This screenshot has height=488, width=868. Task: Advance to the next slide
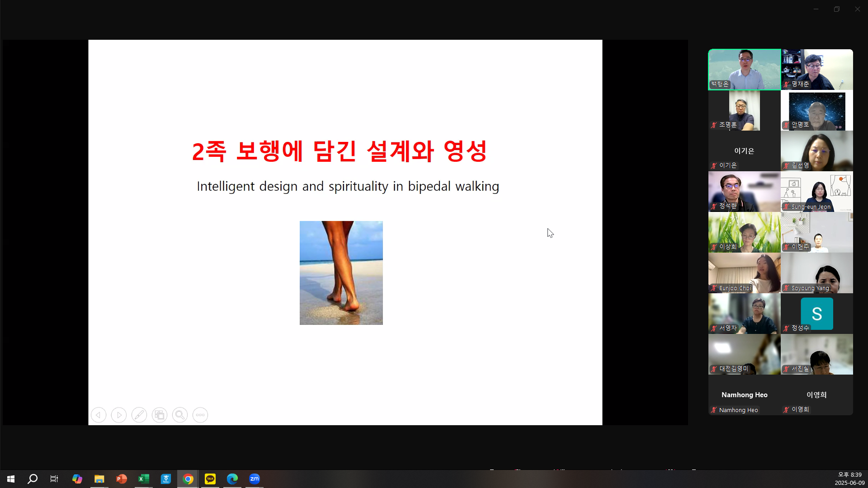point(118,415)
